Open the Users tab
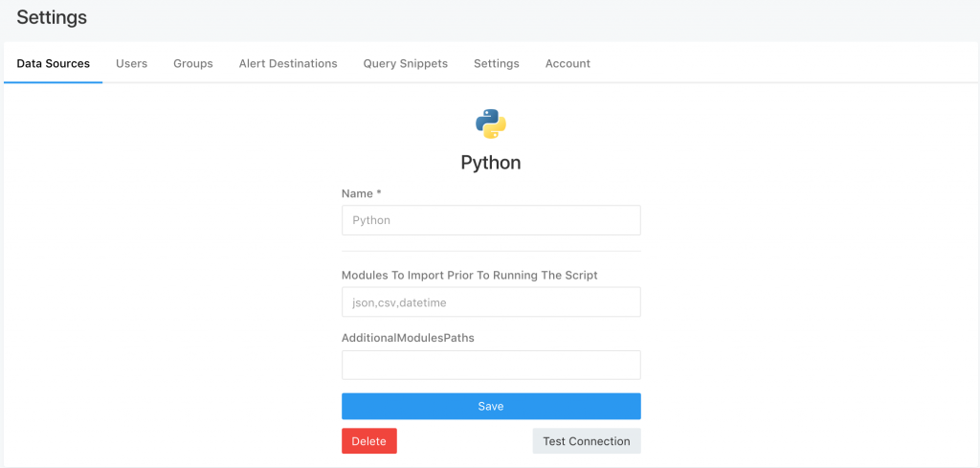 (x=131, y=63)
